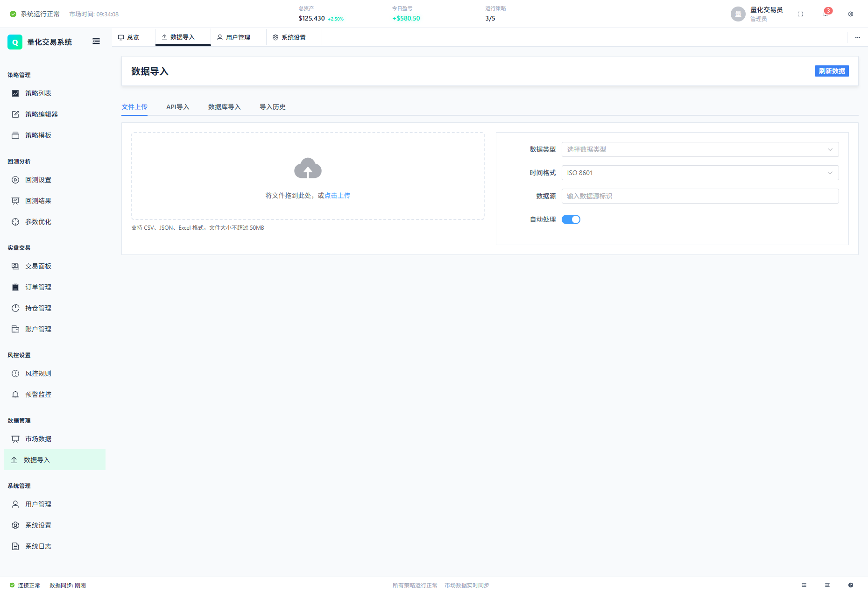This screenshot has width=868, height=593.
Task: Click the tabs more-options ellipsis icon
Action: (858, 37)
